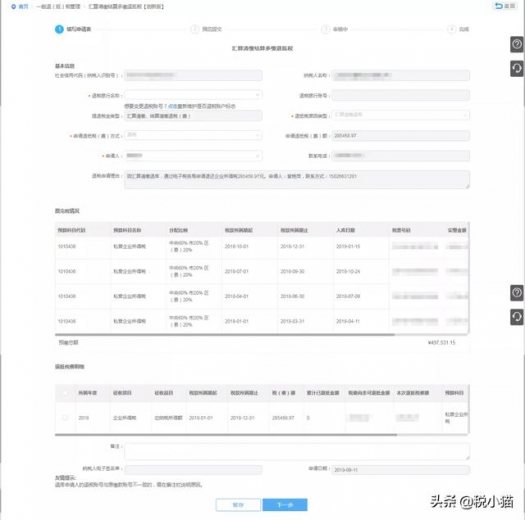Click the step 4 circle in progress bar
This screenshot has height=520, width=525.
click(452, 29)
